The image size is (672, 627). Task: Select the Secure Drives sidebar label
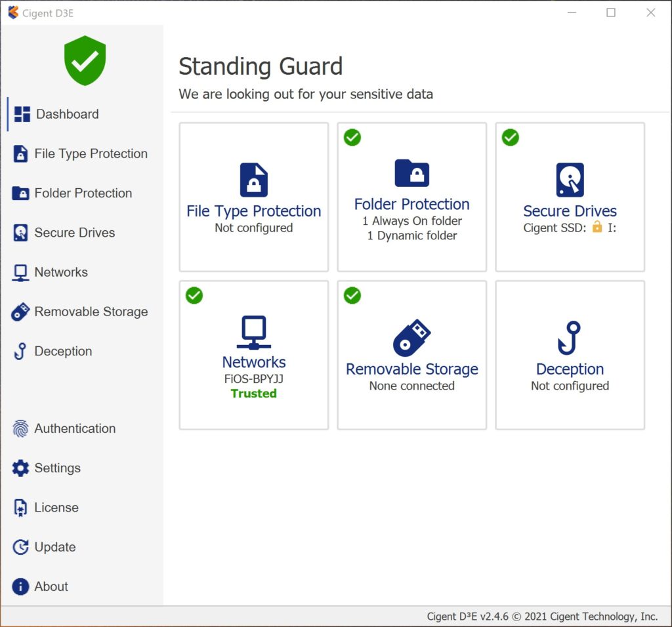pos(75,233)
